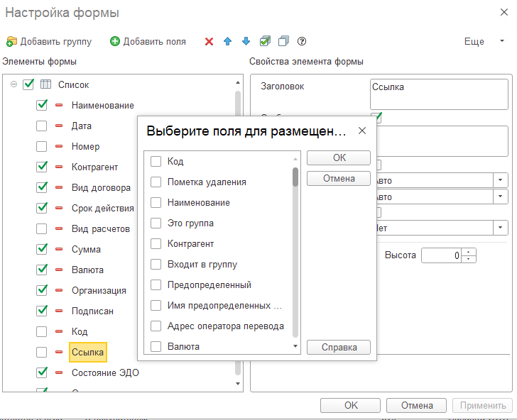
Task: Click the green Add fields plus icon
Action: 115,41
